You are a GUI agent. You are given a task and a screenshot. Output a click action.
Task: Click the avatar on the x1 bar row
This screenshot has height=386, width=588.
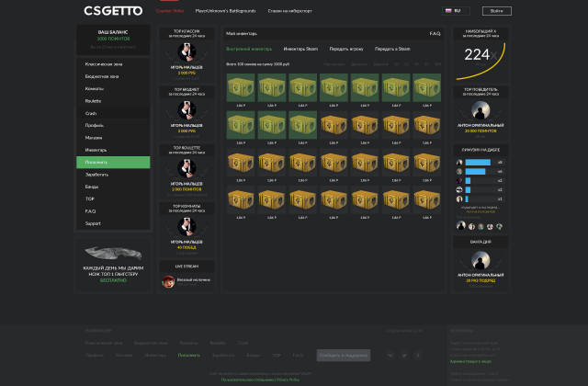(x=459, y=199)
